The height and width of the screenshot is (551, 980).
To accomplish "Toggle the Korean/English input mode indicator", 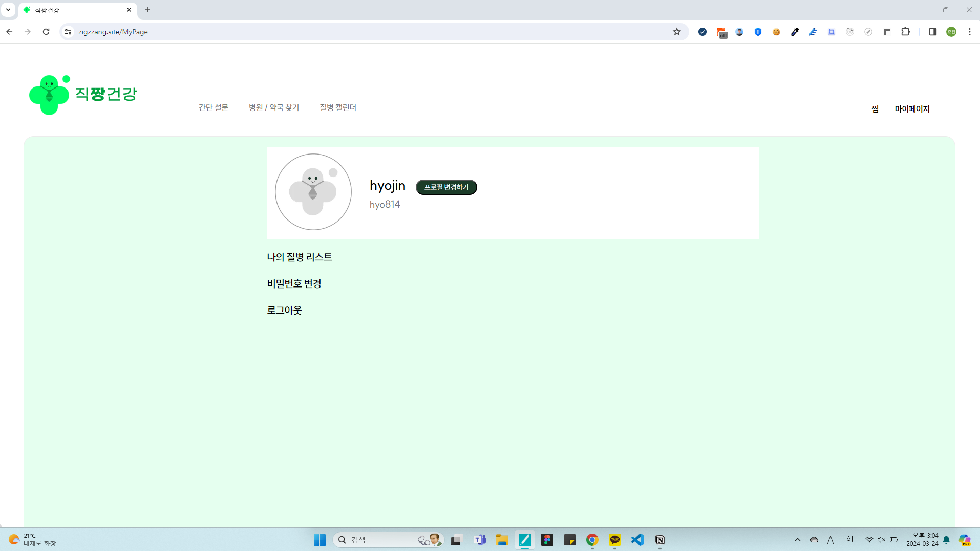I will [849, 540].
